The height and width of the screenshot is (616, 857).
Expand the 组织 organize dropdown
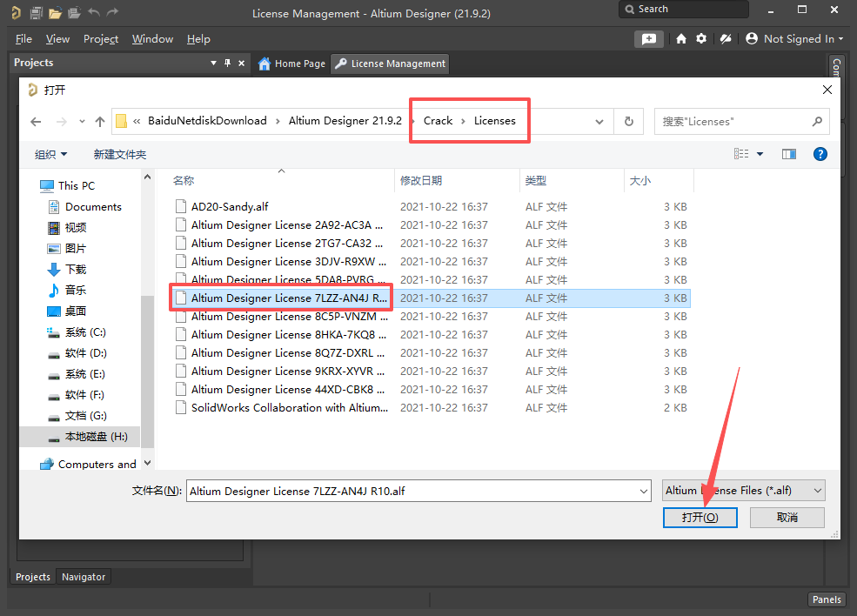51,154
